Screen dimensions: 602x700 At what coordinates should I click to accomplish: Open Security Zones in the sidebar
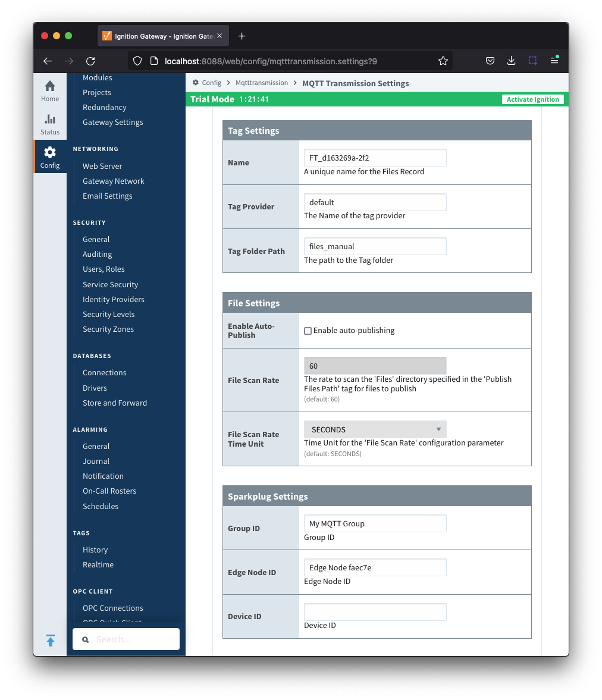(108, 329)
